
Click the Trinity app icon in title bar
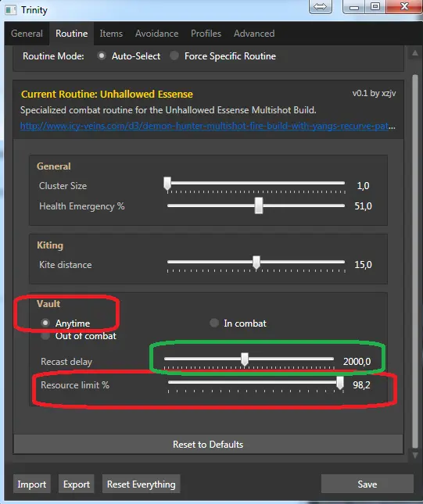coord(11,10)
